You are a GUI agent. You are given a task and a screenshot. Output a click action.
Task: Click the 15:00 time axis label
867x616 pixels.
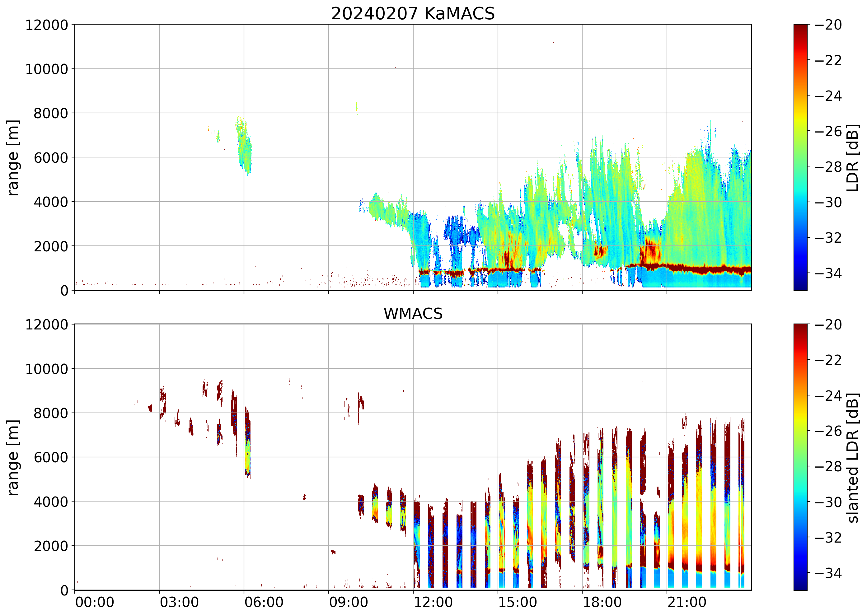point(518,602)
